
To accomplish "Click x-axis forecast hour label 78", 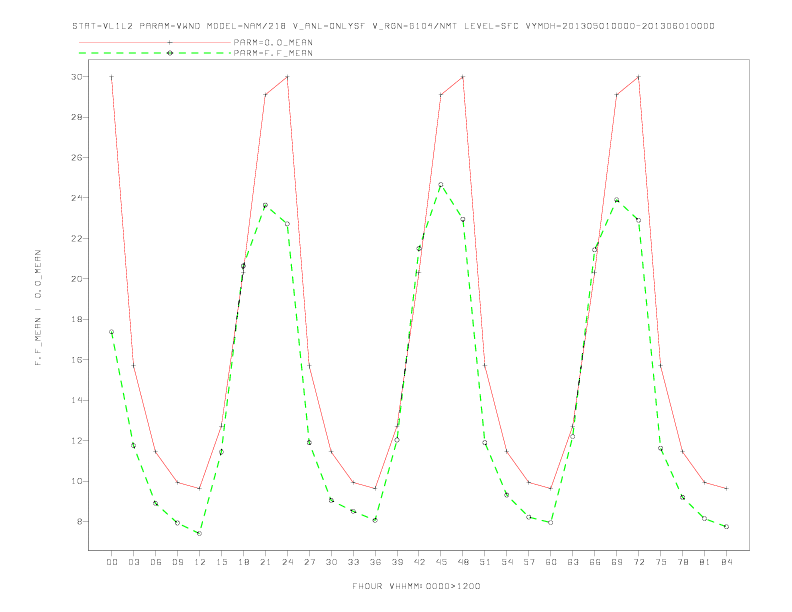I will 682,562.
